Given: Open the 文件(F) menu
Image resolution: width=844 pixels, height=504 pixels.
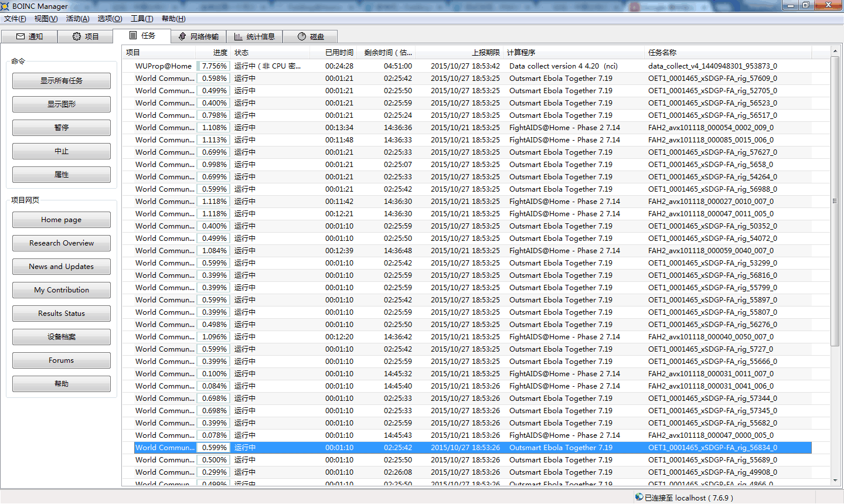Looking at the screenshot, I should click(15, 19).
